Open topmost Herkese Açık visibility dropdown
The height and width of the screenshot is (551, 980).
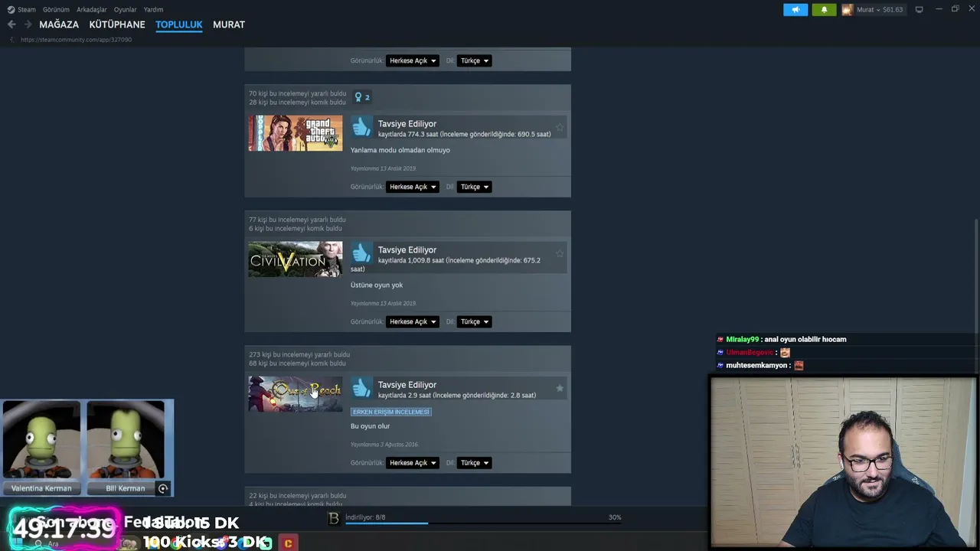point(412,60)
